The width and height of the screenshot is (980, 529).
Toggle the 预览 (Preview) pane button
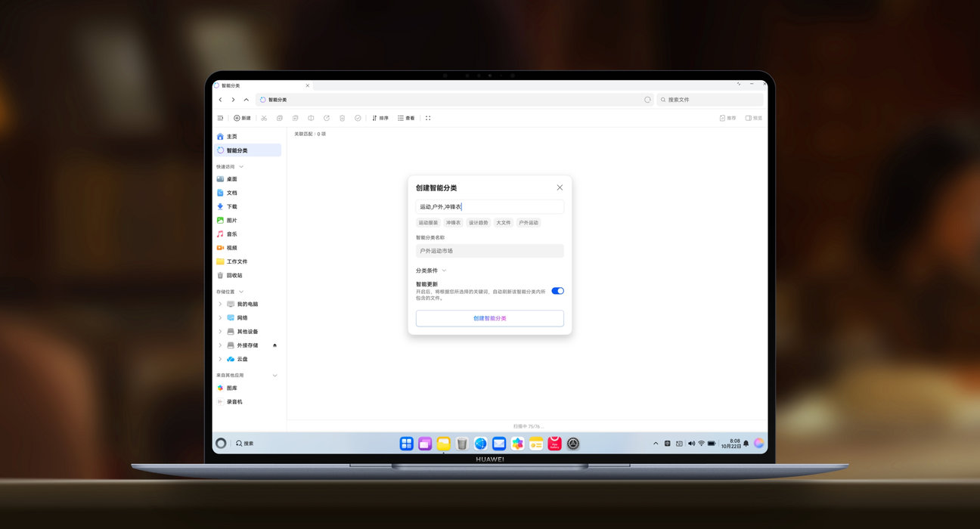click(753, 118)
